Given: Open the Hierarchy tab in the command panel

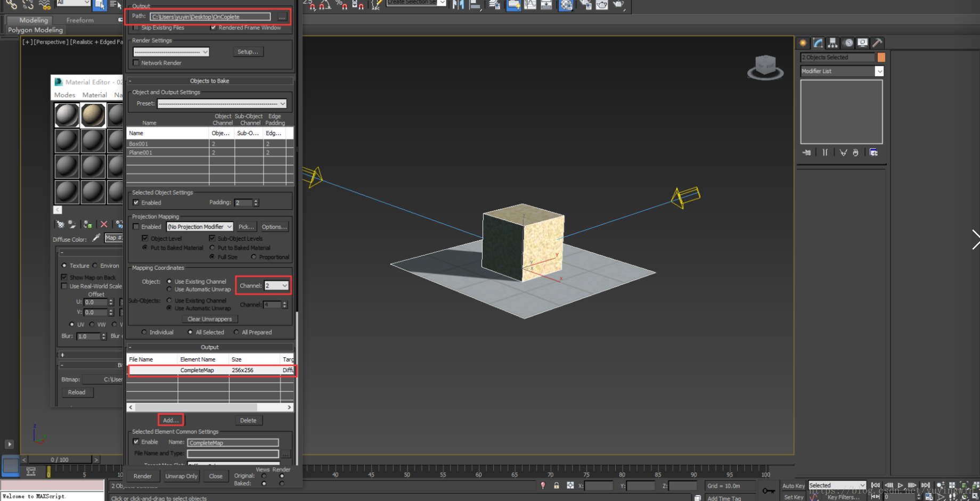Looking at the screenshot, I should click(x=832, y=43).
